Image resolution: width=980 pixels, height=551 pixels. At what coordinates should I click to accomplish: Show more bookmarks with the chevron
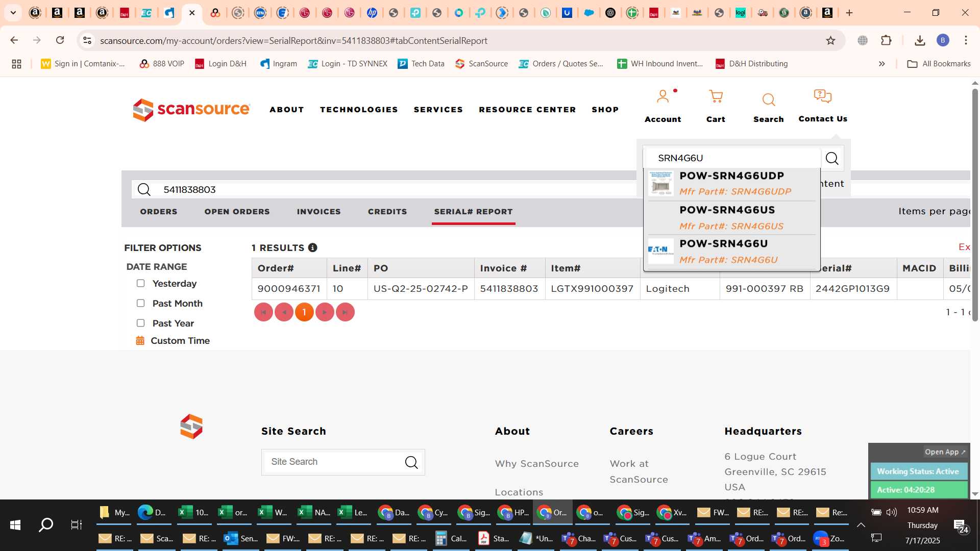[881, 64]
